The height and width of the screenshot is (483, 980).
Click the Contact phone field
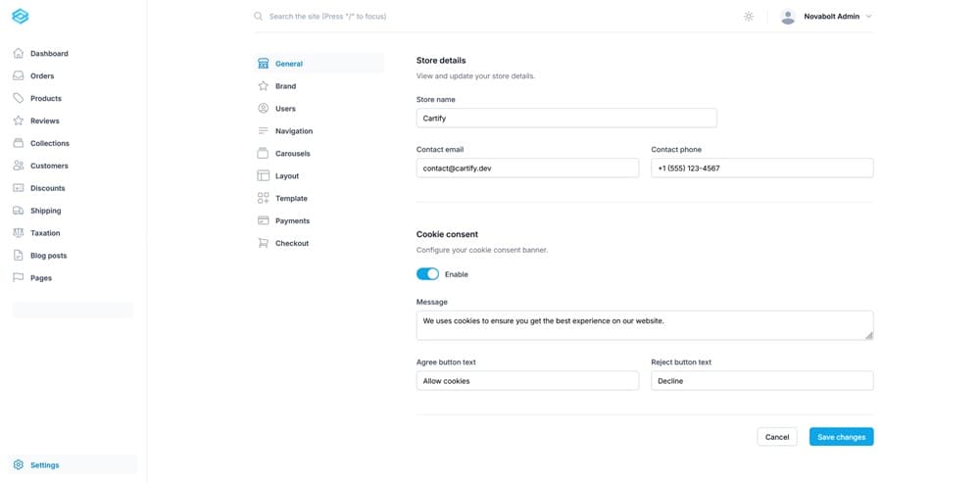tap(761, 169)
